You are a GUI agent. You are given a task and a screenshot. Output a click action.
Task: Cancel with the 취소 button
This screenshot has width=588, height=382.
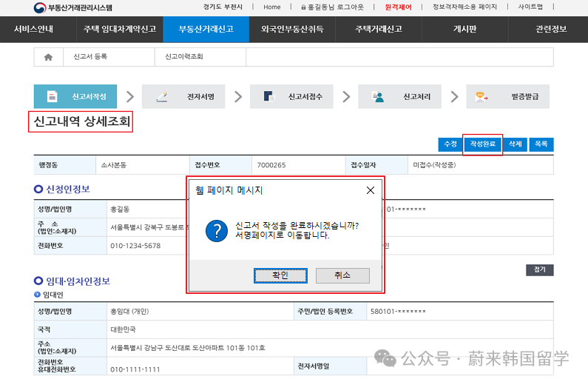(342, 275)
